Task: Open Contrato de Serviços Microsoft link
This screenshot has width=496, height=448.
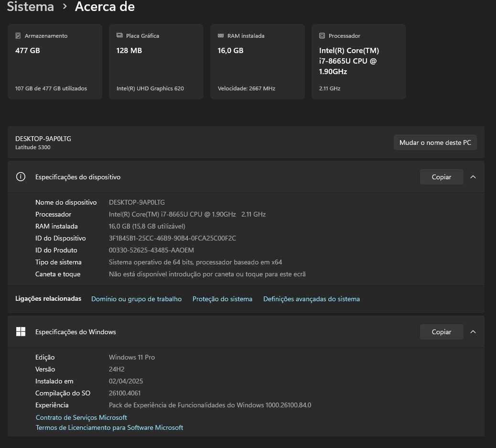Action: [x=81, y=417]
